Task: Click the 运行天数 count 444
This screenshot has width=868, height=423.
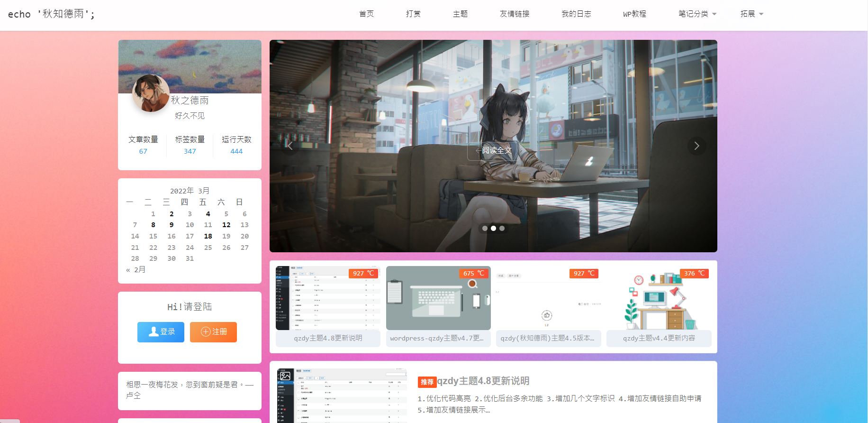Action: tap(236, 151)
